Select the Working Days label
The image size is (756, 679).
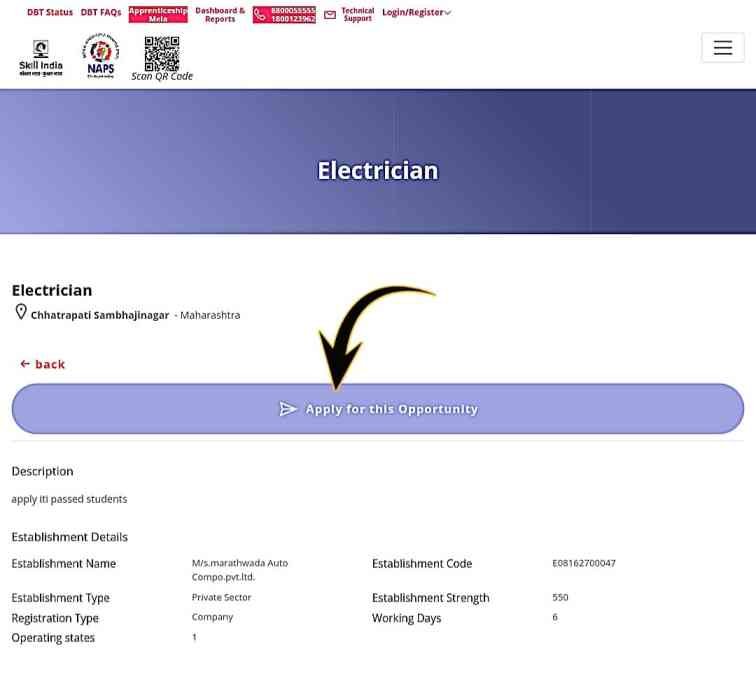406,618
